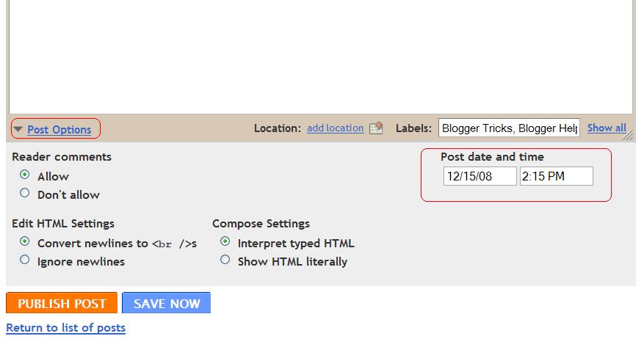Click the SAVE NOW button
This screenshot has height=347, width=644.
pos(167,303)
